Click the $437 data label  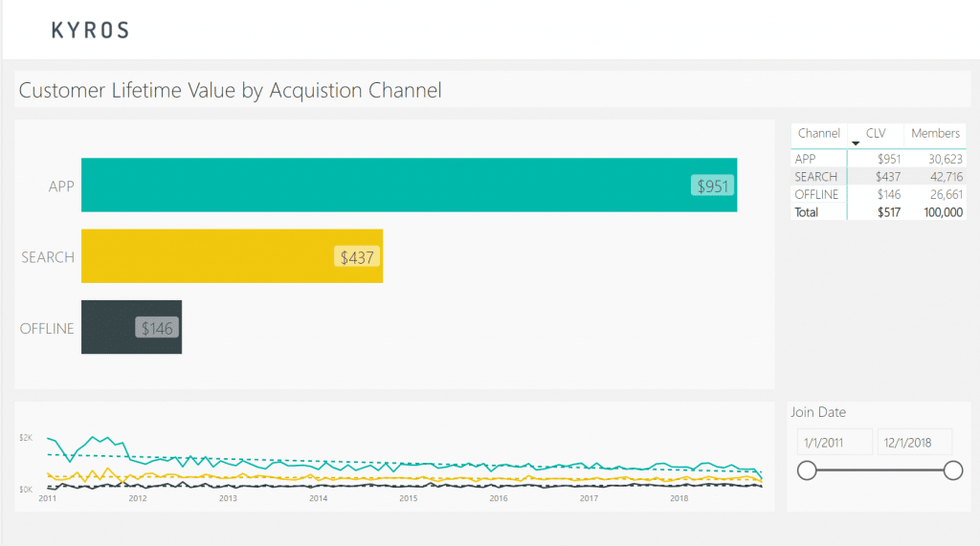(x=357, y=256)
